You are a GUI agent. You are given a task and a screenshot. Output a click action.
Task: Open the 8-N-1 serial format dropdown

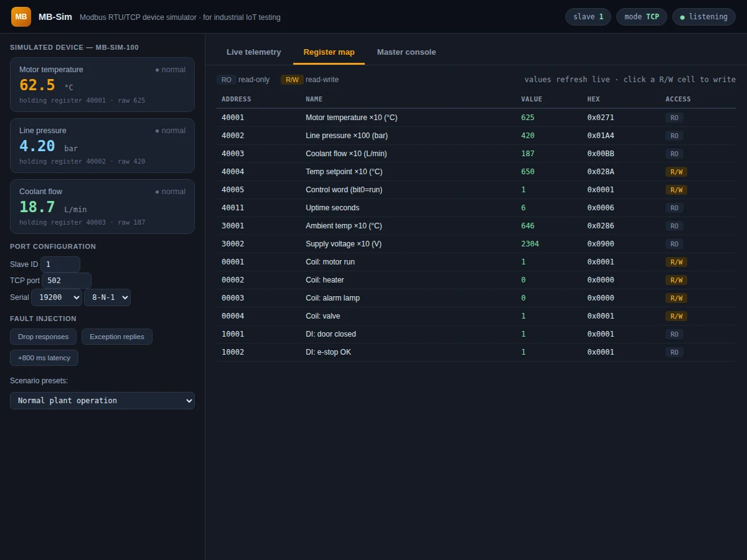pyautogui.click(x=107, y=297)
